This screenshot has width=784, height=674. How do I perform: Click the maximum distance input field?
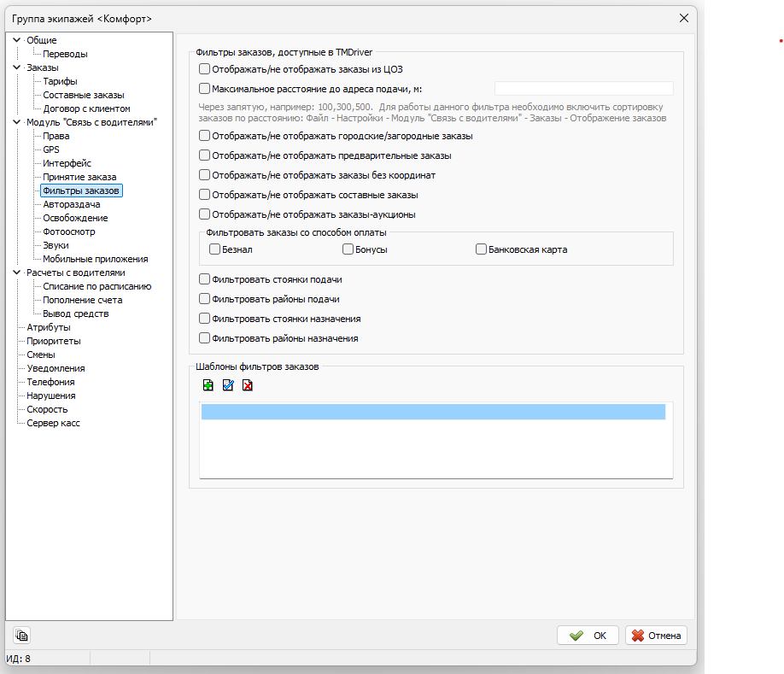click(x=583, y=88)
